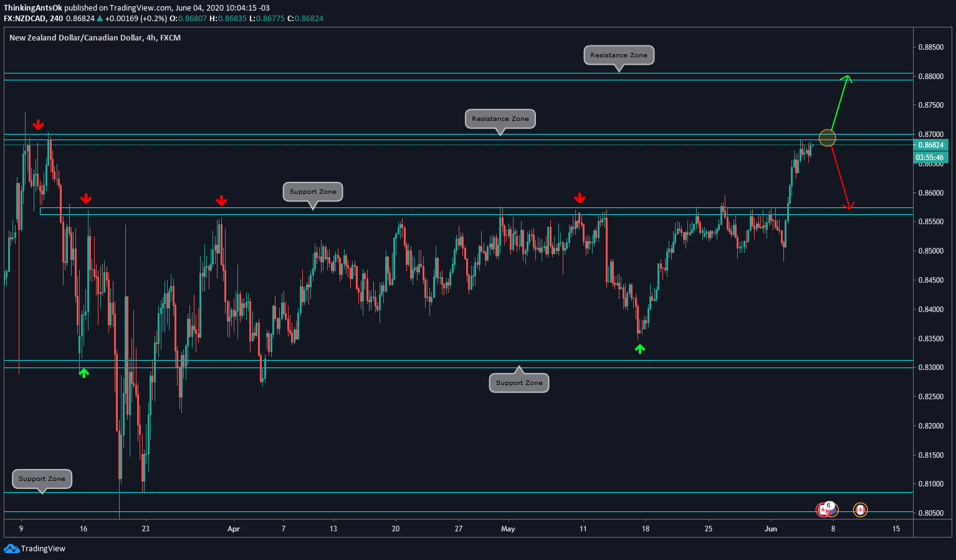
Task: Click the 0.87500 price axis label
Action: point(930,105)
